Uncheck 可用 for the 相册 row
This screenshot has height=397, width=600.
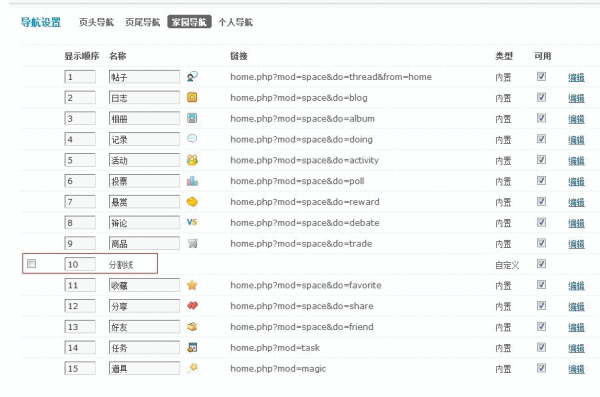(541, 118)
